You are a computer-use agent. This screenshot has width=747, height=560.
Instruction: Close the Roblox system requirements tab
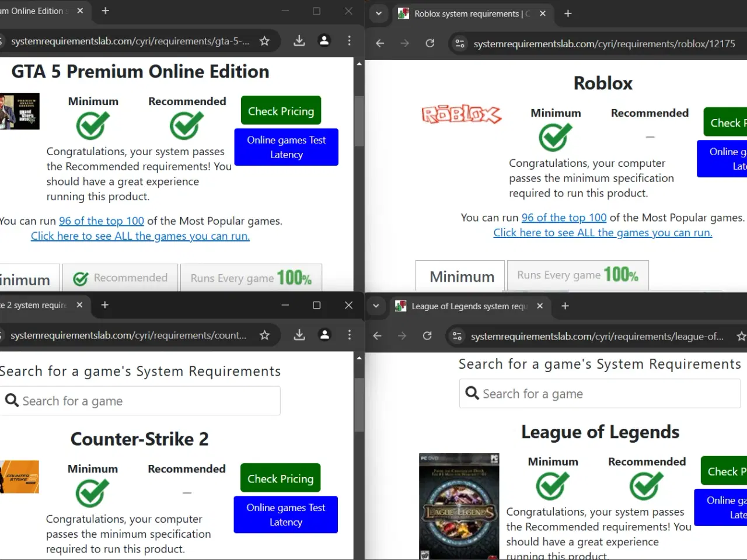543,13
